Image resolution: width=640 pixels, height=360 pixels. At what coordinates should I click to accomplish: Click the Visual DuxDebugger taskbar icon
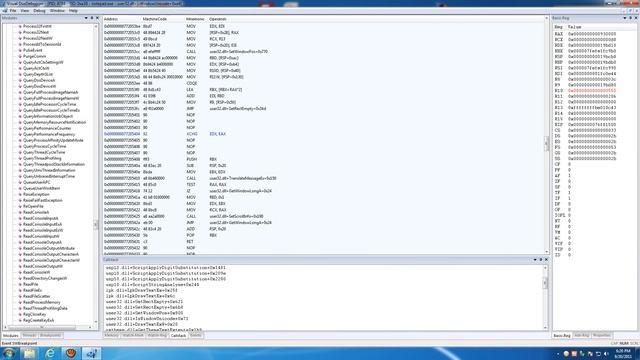pos(91,353)
